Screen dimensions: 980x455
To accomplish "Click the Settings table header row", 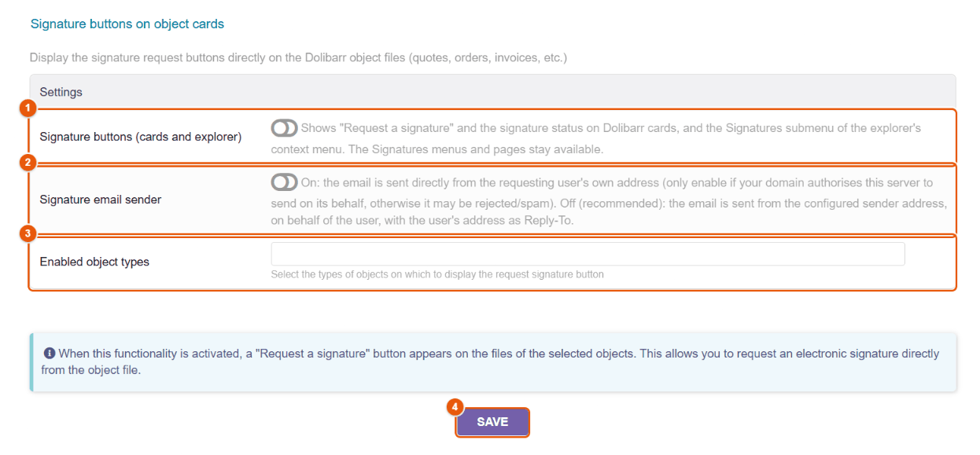I will pyautogui.click(x=492, y=92).
